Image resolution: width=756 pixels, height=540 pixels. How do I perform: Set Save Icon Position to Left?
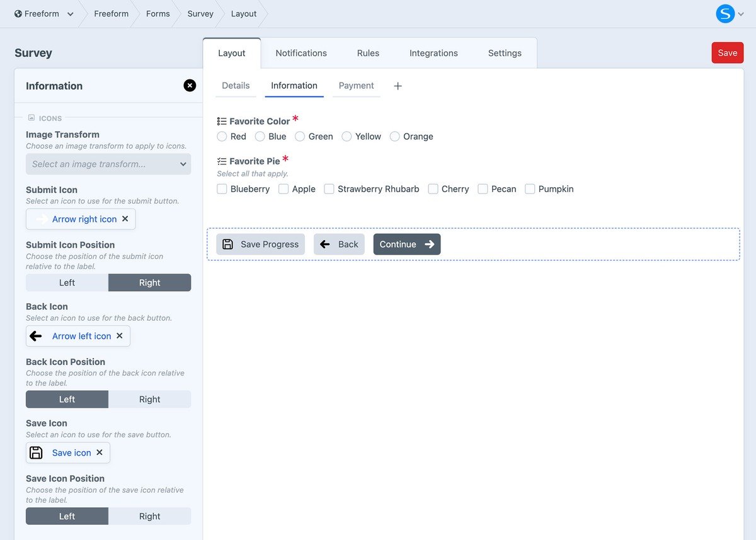(67, 516)
